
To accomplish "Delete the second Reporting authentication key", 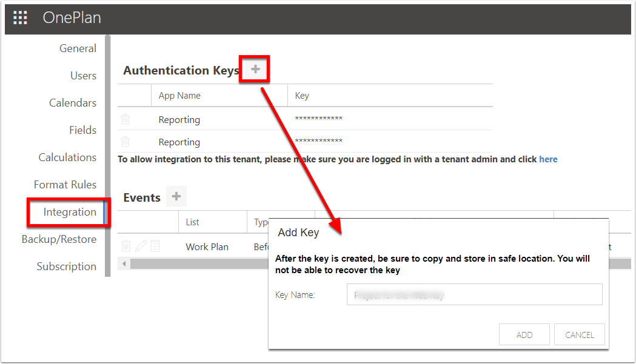I will pyautogui.click(x=125, y=142).
